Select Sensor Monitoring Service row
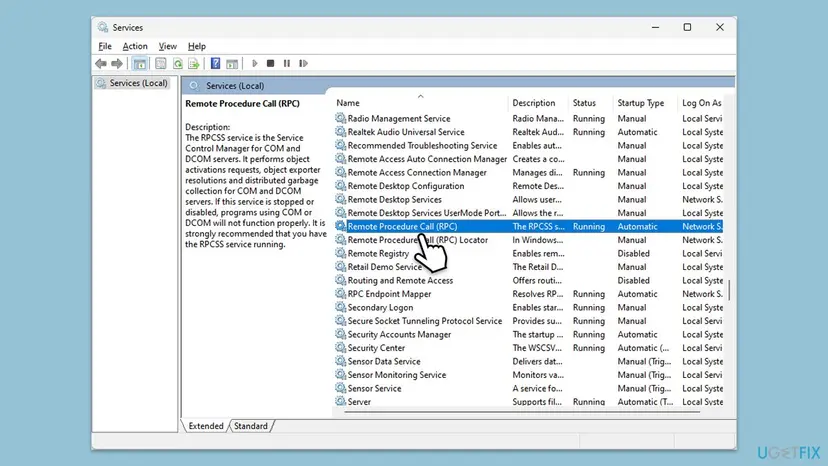 (x=529, y=375)
